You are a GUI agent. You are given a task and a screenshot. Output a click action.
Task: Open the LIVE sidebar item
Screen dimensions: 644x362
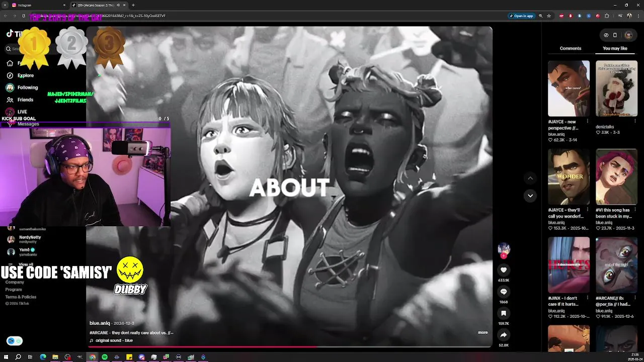click(x=17, y=112)
